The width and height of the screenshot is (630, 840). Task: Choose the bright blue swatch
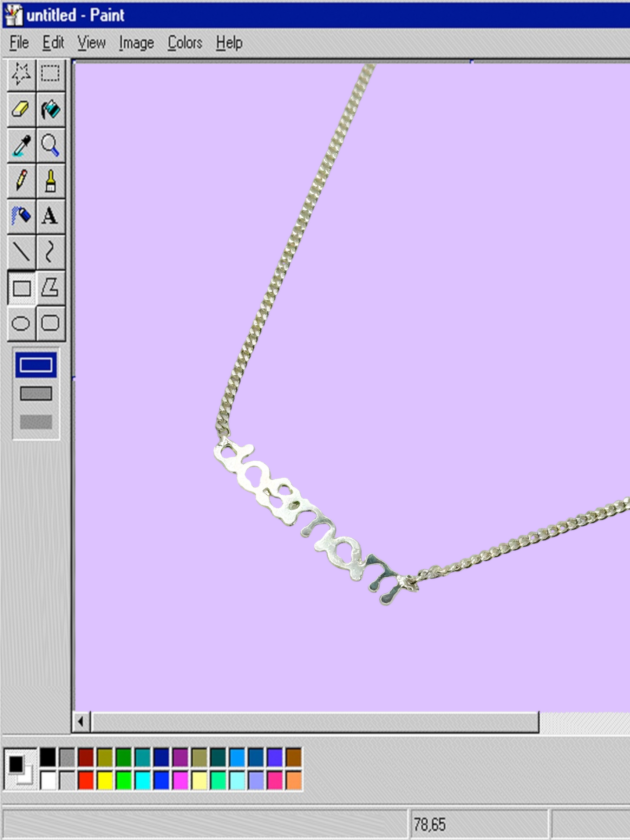161,780
